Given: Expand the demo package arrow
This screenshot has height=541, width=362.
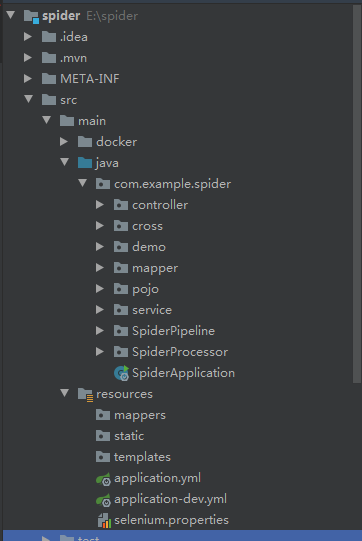Looking at the screenshot, I should click(x=100, y=247).
